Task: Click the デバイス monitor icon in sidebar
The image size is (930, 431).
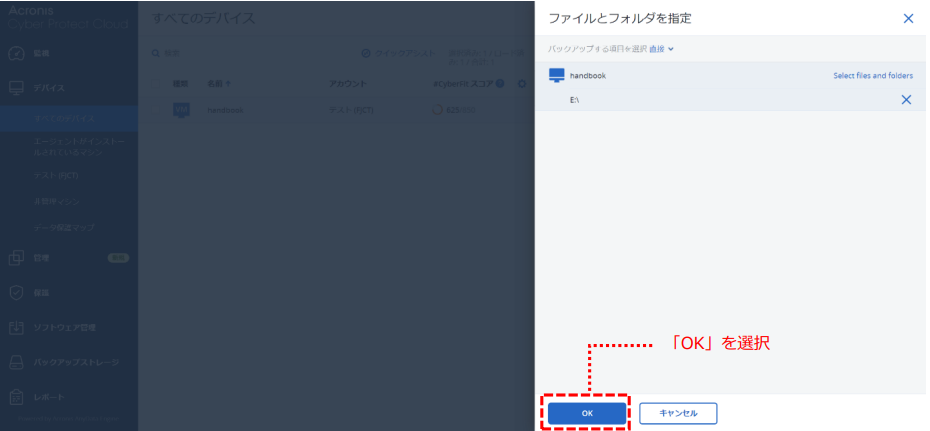Action: tap(16, 88)
